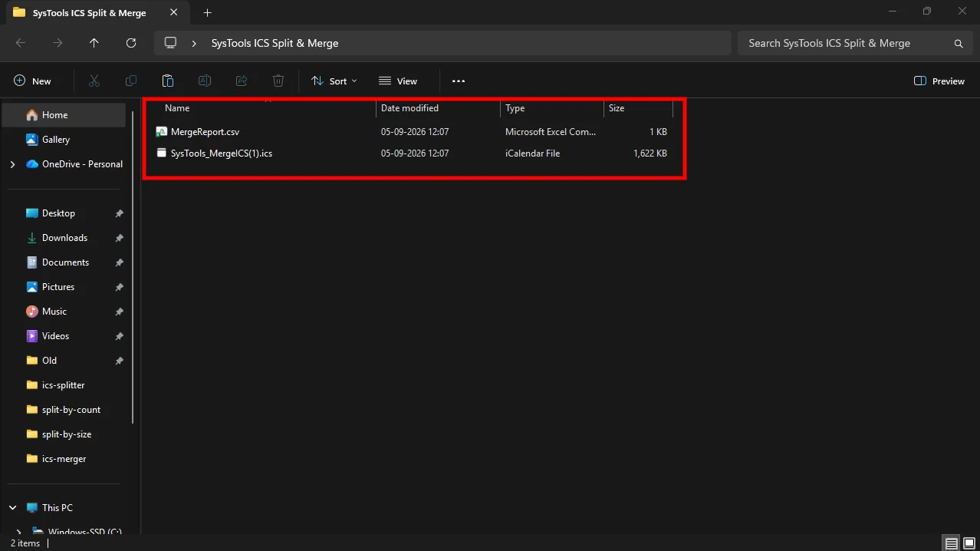Go forward with the right arrow

click(58, 43)
